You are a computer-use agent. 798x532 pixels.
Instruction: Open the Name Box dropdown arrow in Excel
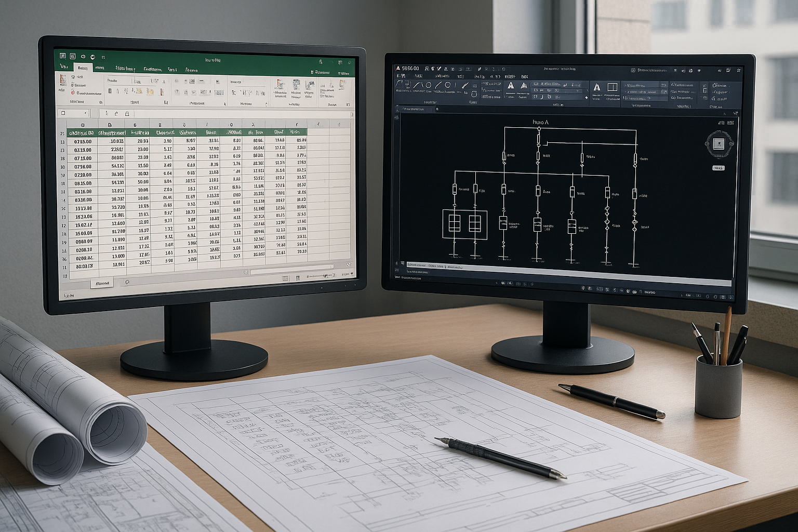pyautogui.click(x=85, y=113)
